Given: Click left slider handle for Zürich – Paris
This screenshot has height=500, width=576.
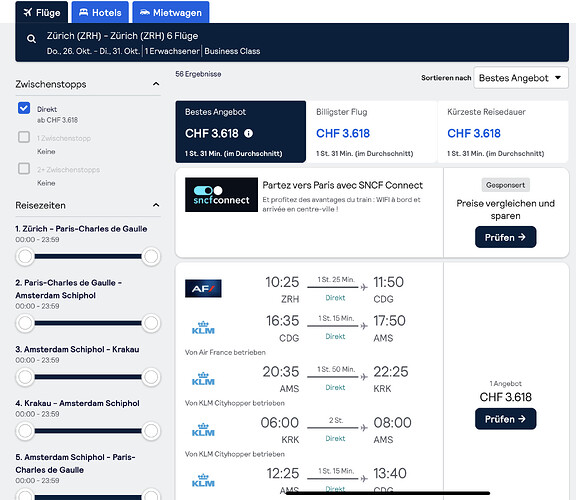Looking at the screenshot, I should pos(25,256).
